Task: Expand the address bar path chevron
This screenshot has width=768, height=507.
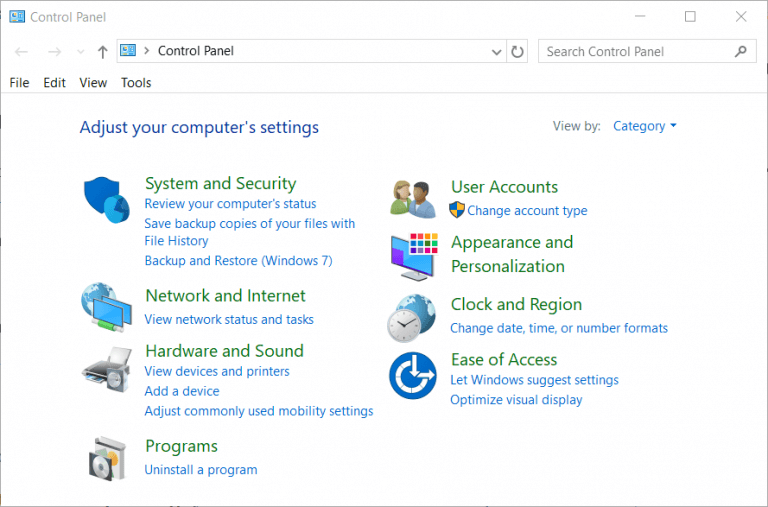Action: (x=146, y=50)
